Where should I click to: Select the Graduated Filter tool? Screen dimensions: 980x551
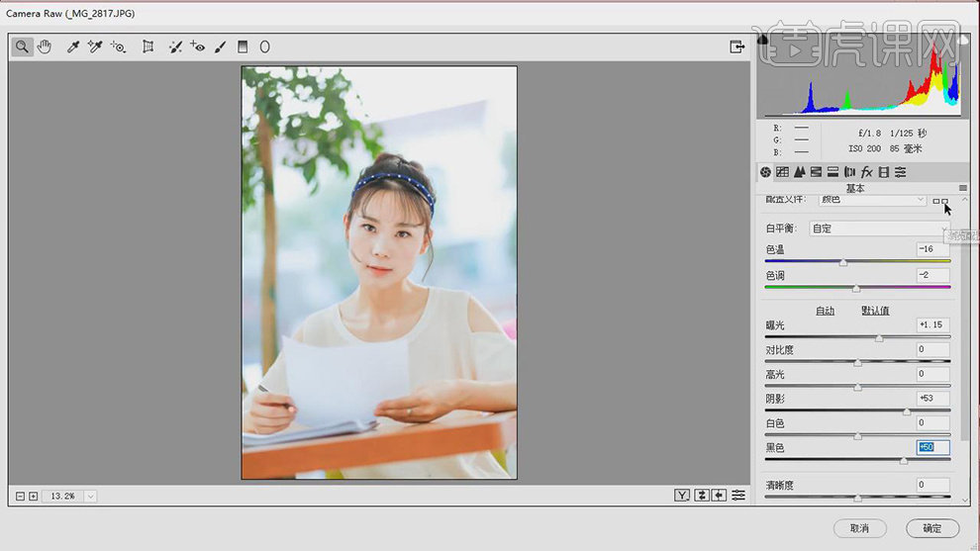243,46
